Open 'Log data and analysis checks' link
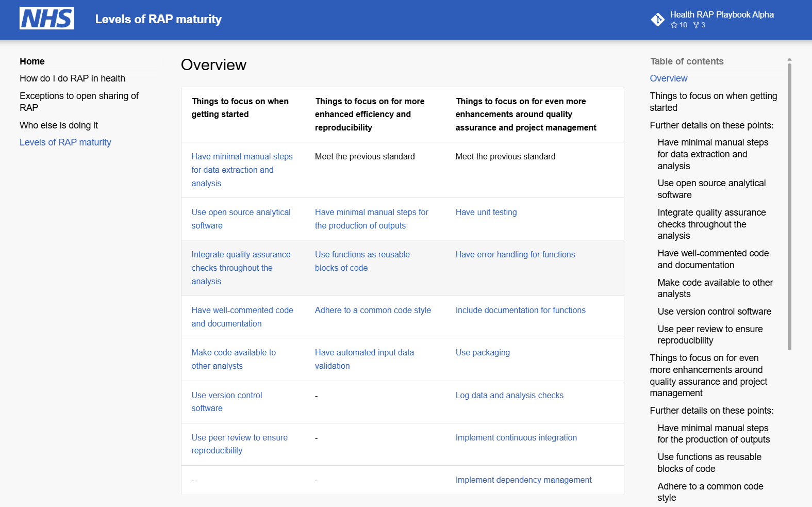The width and height of the screenshot is (812, 507). pyautogui.click(x=509, y=395)
